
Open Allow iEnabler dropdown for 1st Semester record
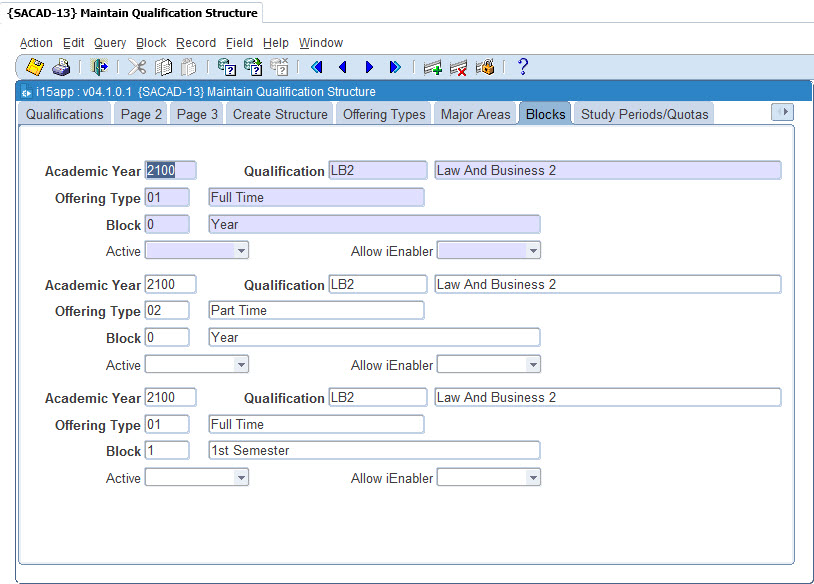(533, 478)
